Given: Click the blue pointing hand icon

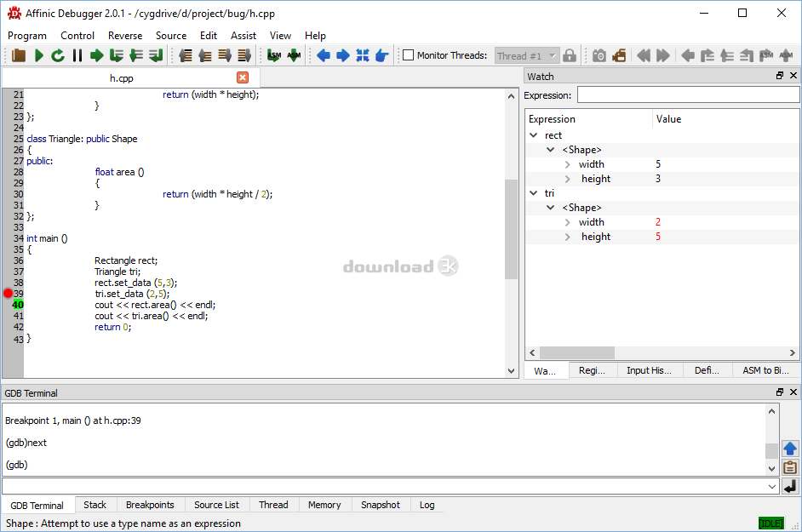Looking at the screenshot, I should point(382,56).
